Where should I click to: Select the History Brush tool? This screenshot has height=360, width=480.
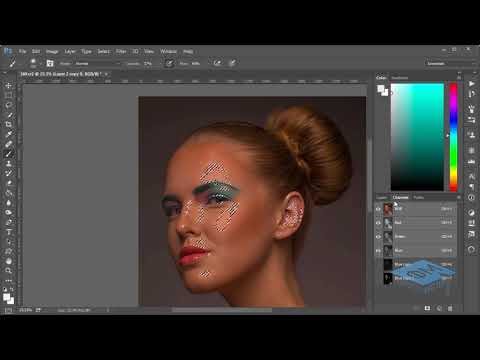click(9, 173)
